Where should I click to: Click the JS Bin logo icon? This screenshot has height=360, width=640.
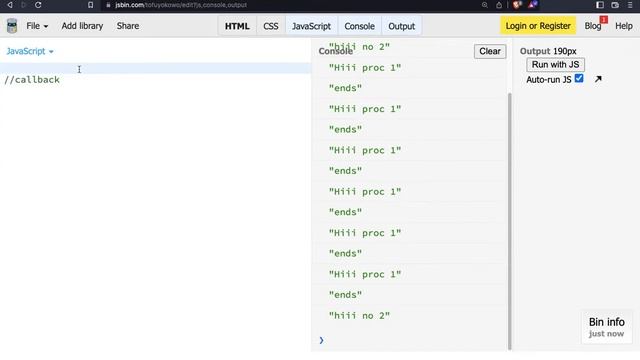(12, 26)
